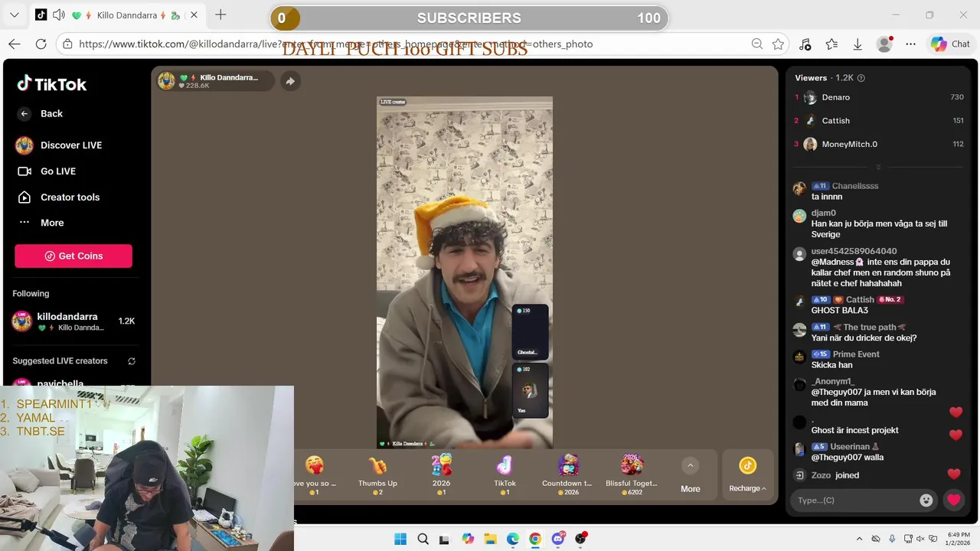
Task: Reload the TikTok page
Action: (x=41, y=44)
